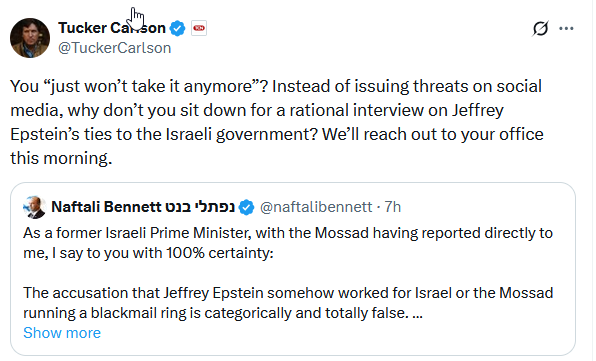The width and height of the screenshot is (596, 361).
Task: Open the @TuckerCarlson handle link
Action: [114, 48]
